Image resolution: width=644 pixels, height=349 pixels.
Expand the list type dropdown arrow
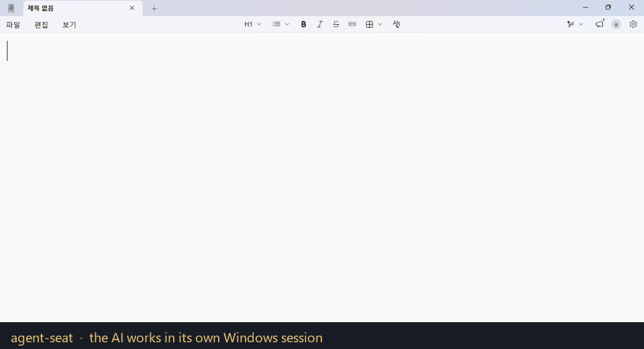point(287,24)
